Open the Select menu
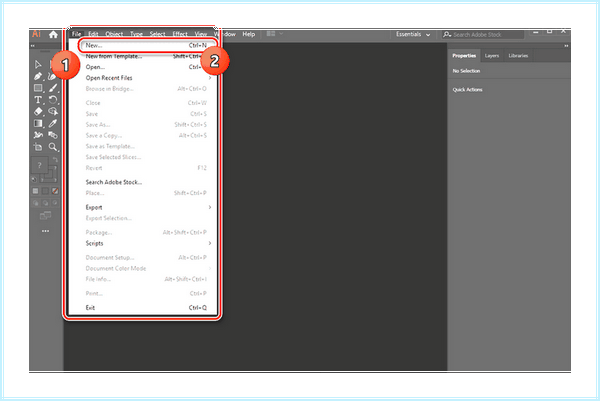This screenshot has height=401, width=600. pyautogui.click(x=157, y=34)
